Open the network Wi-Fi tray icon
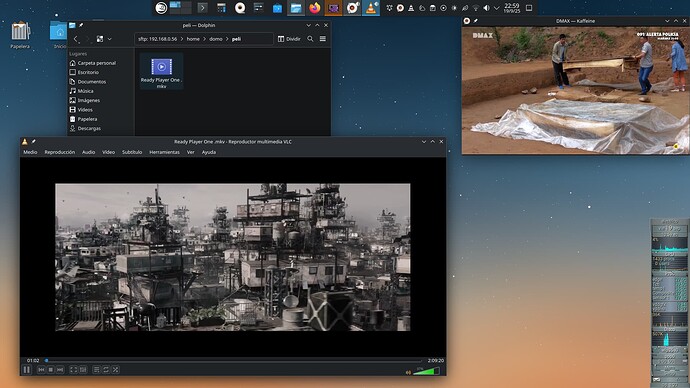This screenshot has width=690, height=388. coord(476,8)
